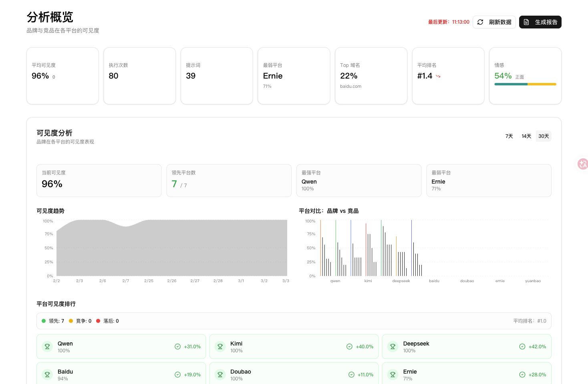
Task: Open the 最弱平台 Ernie summary card
Action: [x=294, y=76]
